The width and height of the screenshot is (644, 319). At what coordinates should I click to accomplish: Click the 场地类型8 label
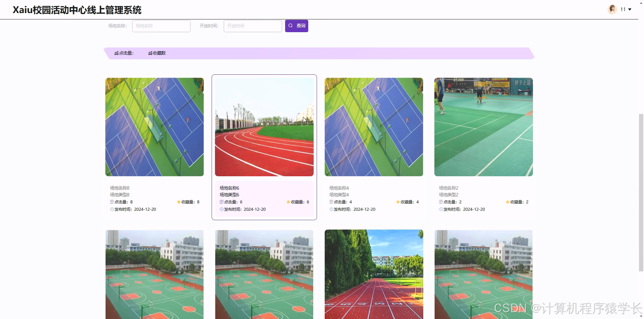[120, 195]
